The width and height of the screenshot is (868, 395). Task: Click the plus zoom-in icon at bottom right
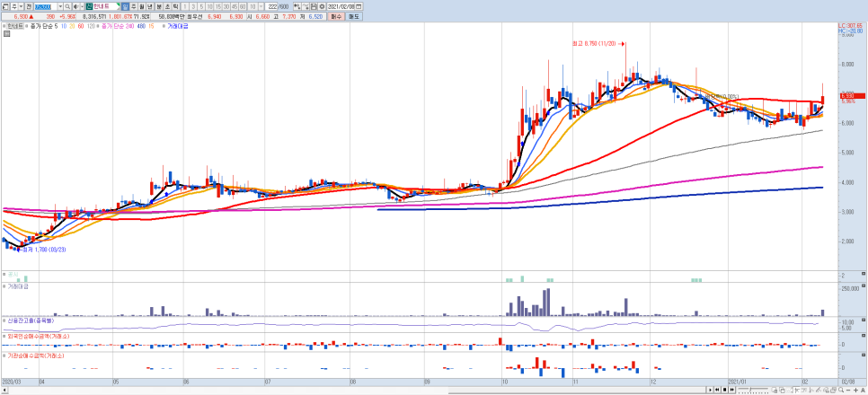[x=855, y=390]
